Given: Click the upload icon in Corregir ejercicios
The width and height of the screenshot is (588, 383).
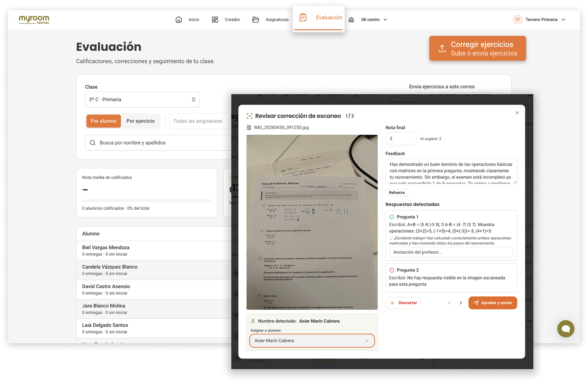Looking at the screenshot, I should coord(442,48).
